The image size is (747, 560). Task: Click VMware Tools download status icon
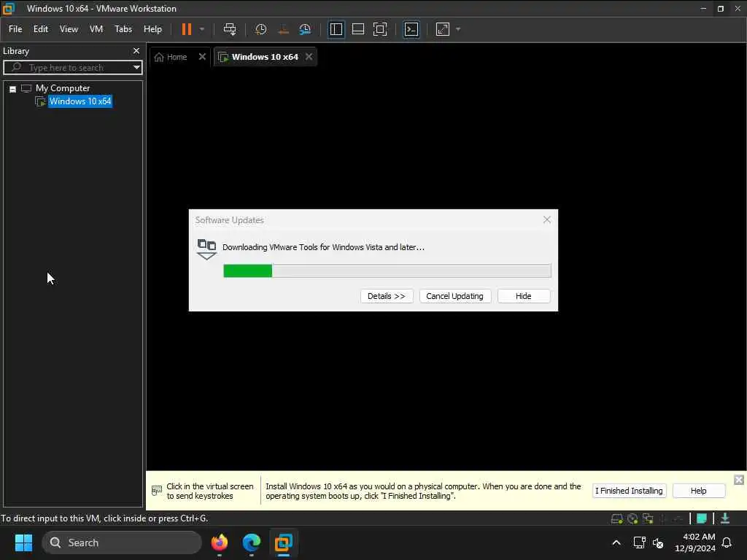coord(725,518)
